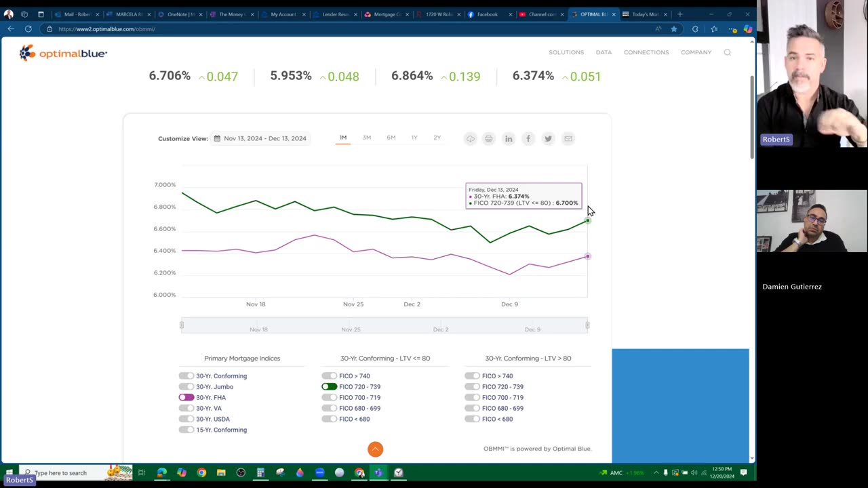
Task: Enable FICO 700 - 719 under LTV <= 80
Action: coord(330,398)
